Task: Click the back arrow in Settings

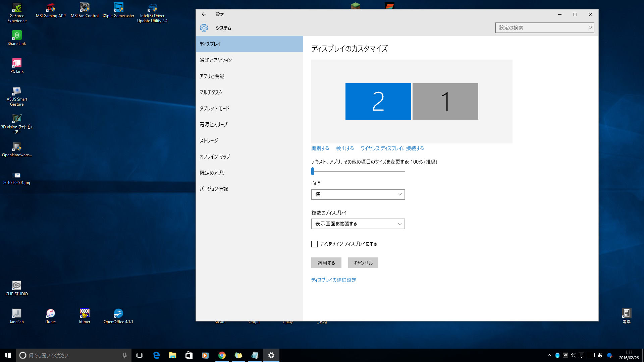Action: (204, 14)
